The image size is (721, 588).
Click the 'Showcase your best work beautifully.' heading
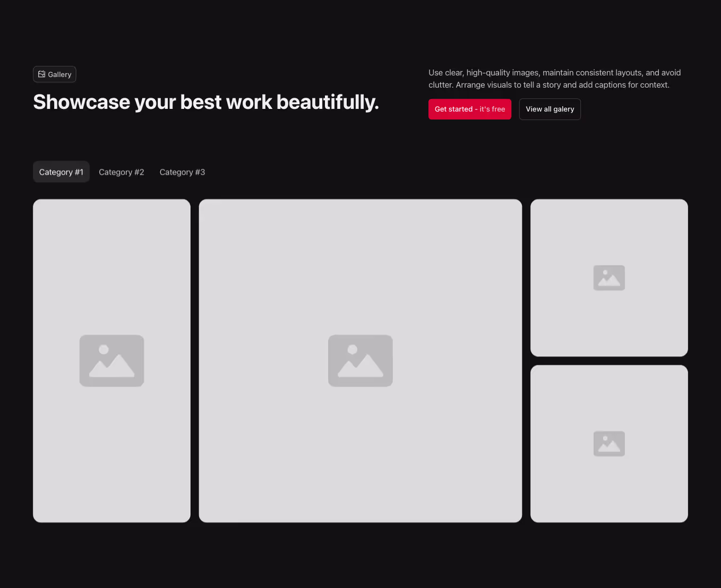click(206, 101)
